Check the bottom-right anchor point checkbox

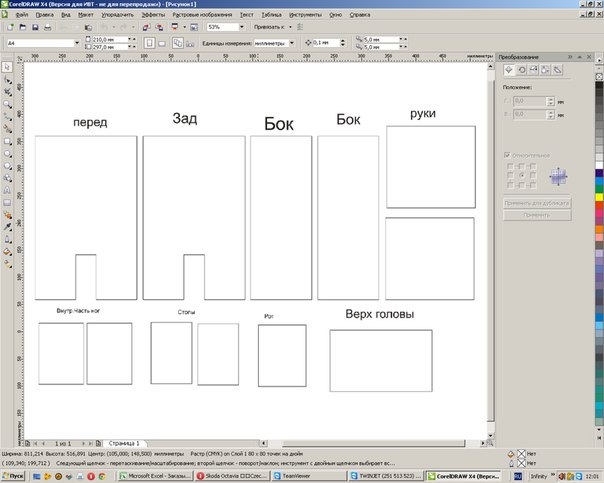(x=532, y=185)
